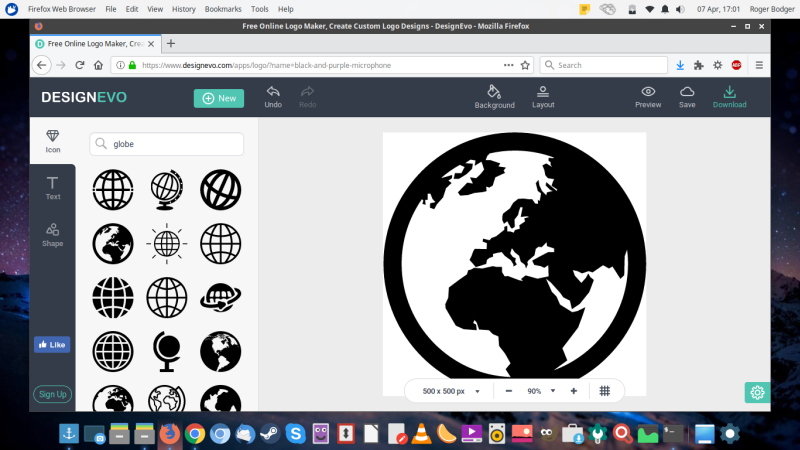800x450 pixels.
Task: Click the Sign Up button
Action: coord(52,394)
